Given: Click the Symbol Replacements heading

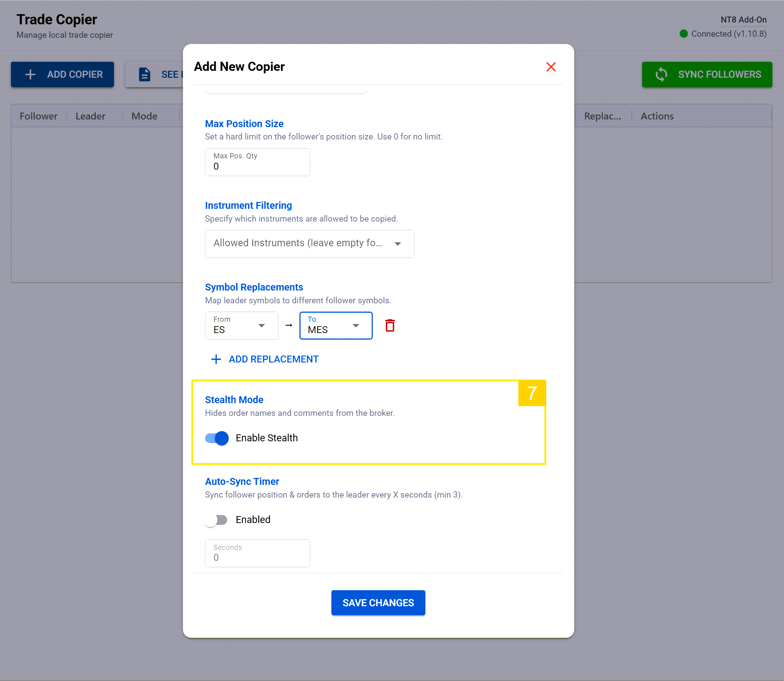Looking at the screenshot, I should click(x=254, y=287).
